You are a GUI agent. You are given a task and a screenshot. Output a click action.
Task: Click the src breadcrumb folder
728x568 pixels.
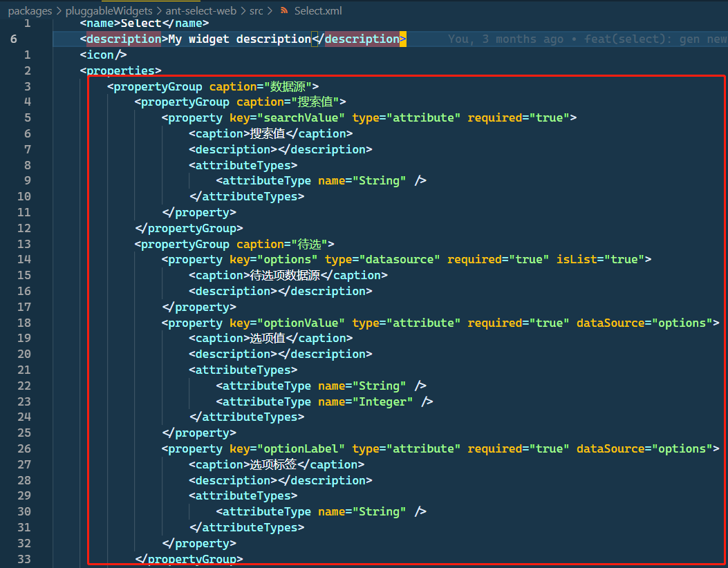coord(256,11)
